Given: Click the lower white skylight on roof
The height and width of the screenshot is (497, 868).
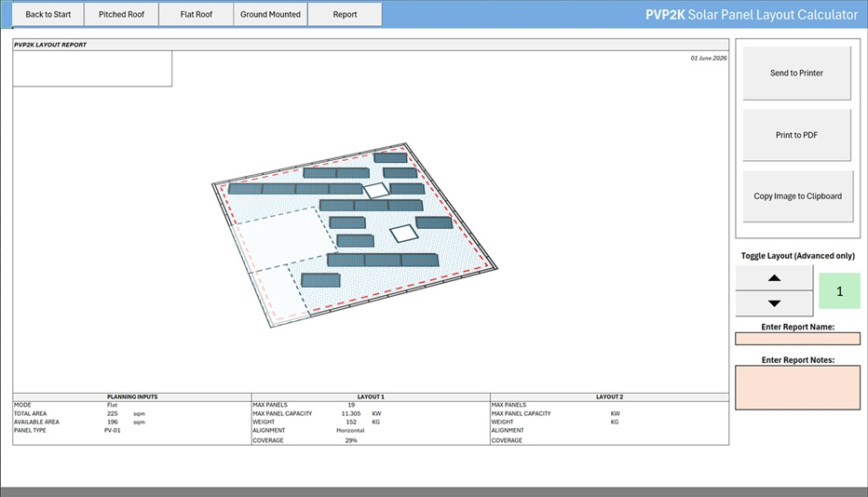Looking at the screenshot, I should click(x=404, y=233).
